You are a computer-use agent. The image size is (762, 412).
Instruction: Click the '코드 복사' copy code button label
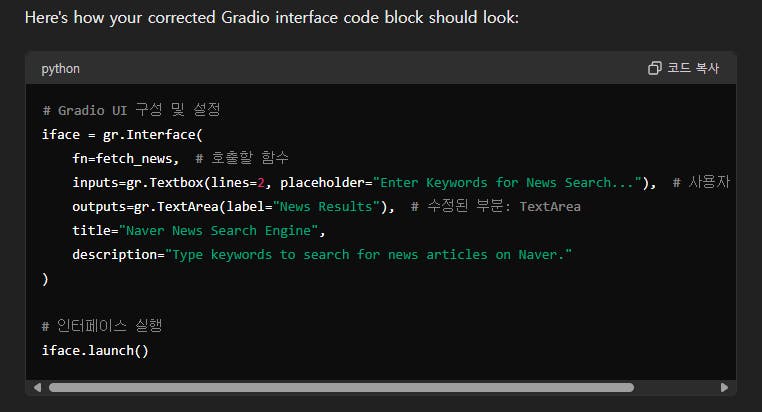pyautogui.click(x=693, y=68)
